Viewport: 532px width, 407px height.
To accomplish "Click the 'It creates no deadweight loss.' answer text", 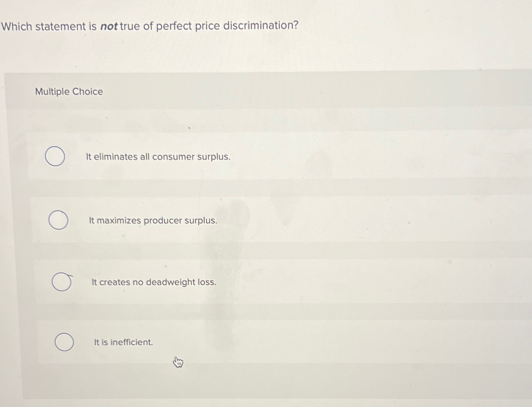I will (x=154, y=282).
